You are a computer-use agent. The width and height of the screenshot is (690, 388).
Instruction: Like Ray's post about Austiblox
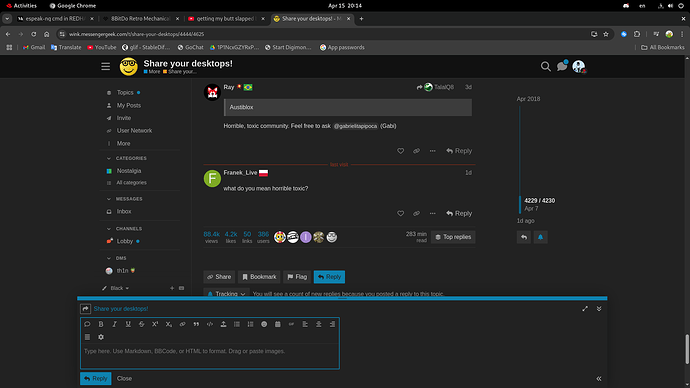(400, 151)
